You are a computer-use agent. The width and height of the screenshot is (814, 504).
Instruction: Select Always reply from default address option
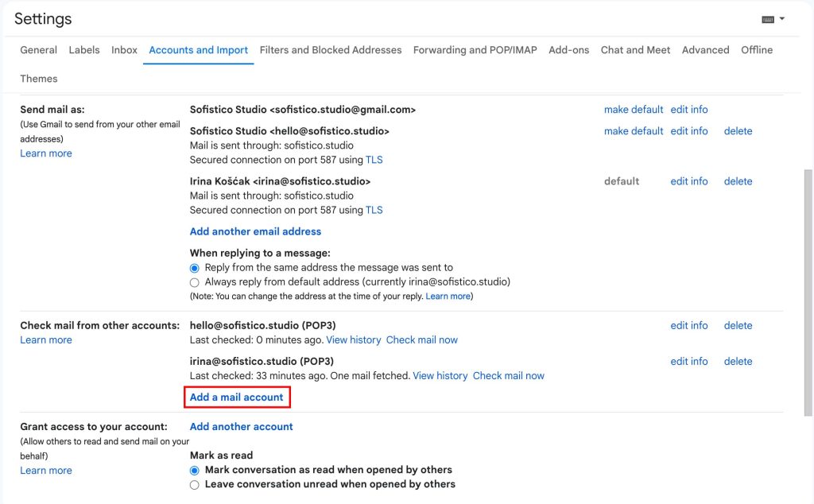195,282
